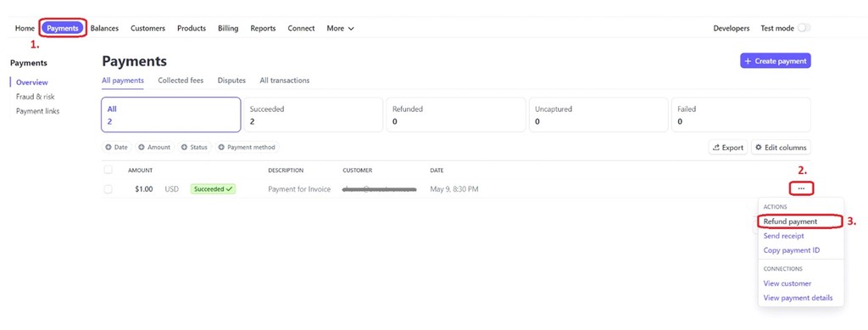Switch to the All transactions tab
Screen dimensions: 868x330
coord(285,81)
